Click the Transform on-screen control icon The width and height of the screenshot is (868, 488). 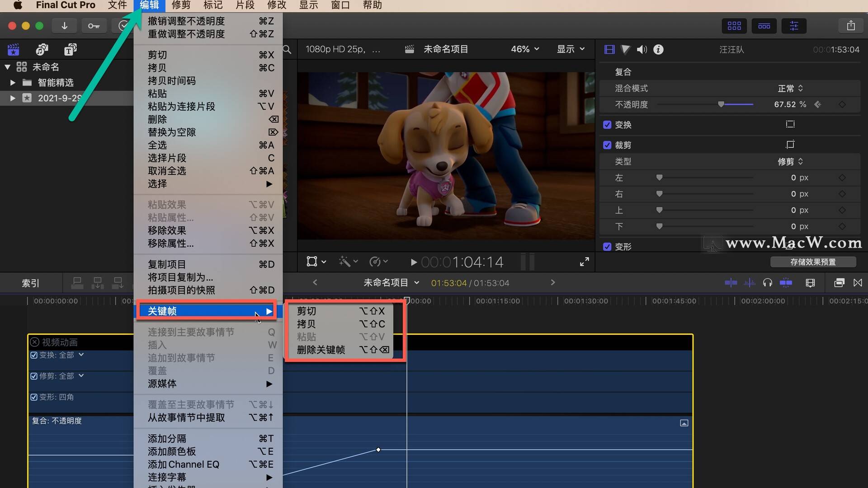click(790, 124)
